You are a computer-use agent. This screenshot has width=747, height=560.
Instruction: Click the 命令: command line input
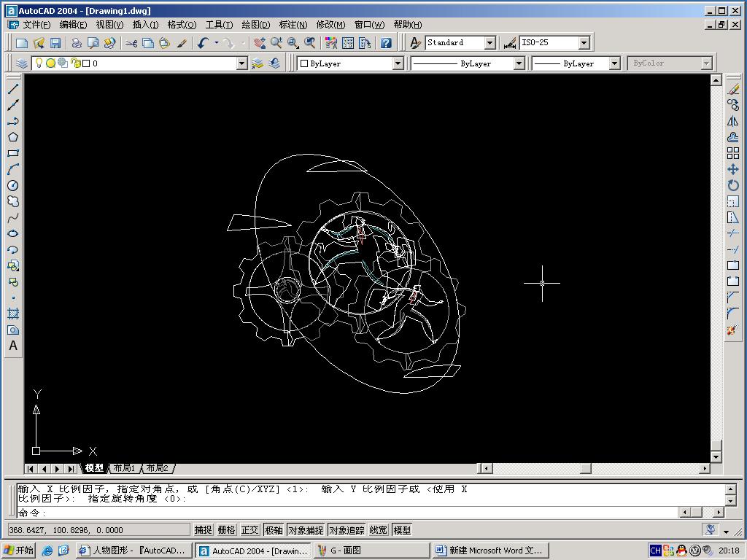coord(347,513)
